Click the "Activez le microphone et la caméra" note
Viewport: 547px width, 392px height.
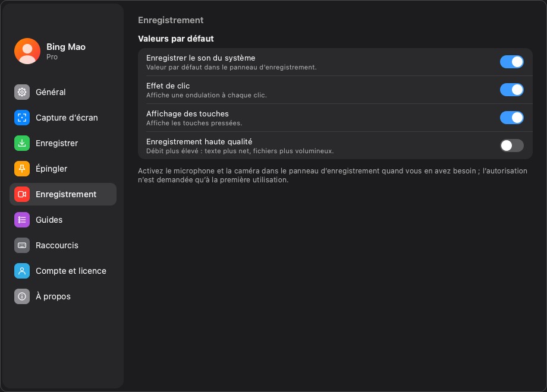332,175
